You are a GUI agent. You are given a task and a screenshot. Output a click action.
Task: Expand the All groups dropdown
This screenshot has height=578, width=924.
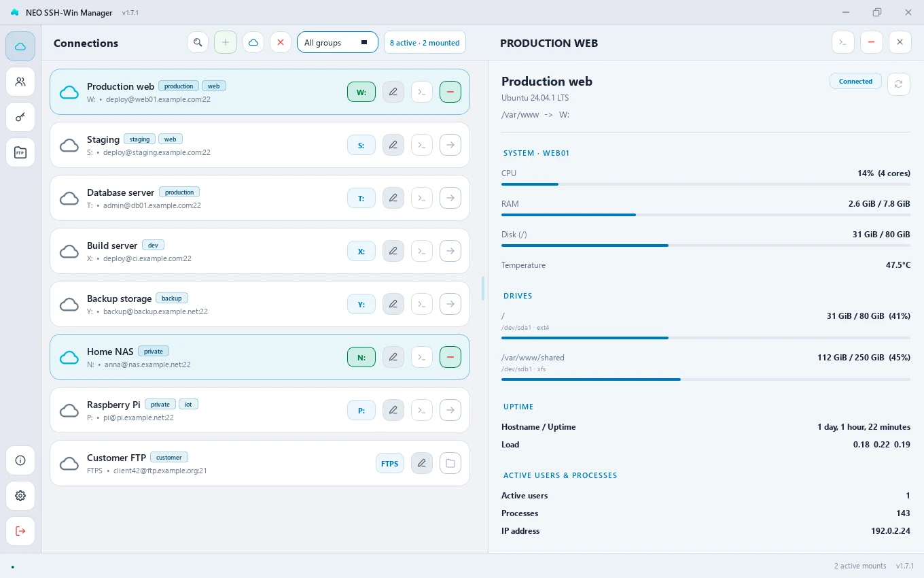338,42
